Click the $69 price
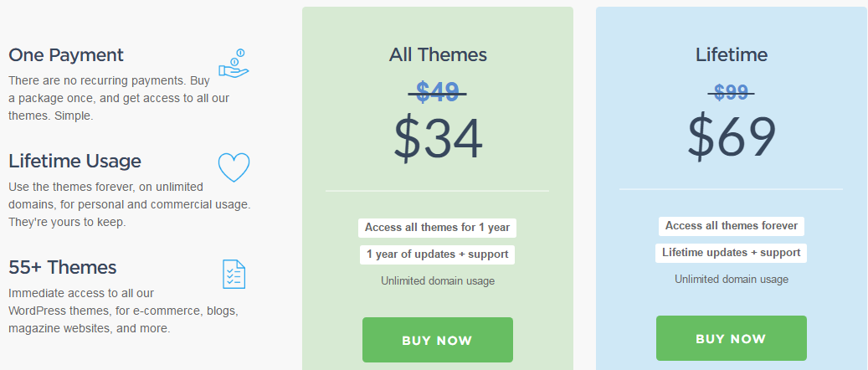Viewport: 868px width, 370px height. point(732,137)
